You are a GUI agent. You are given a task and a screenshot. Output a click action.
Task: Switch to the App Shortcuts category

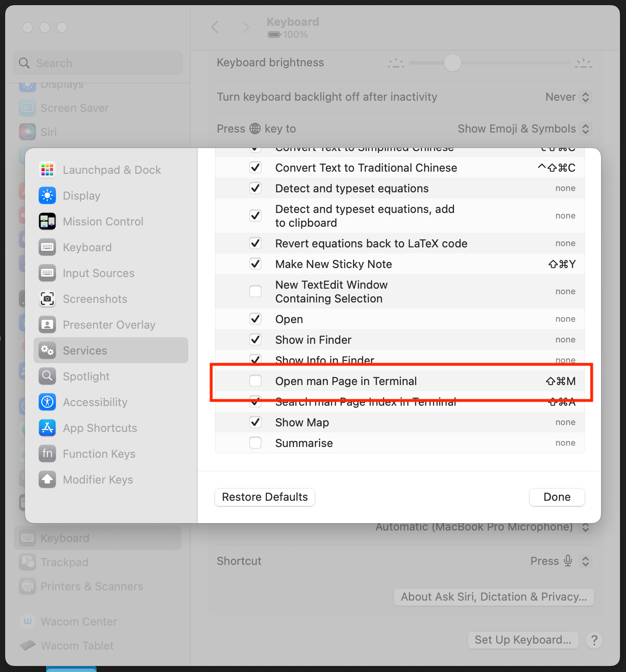point(111,428)
